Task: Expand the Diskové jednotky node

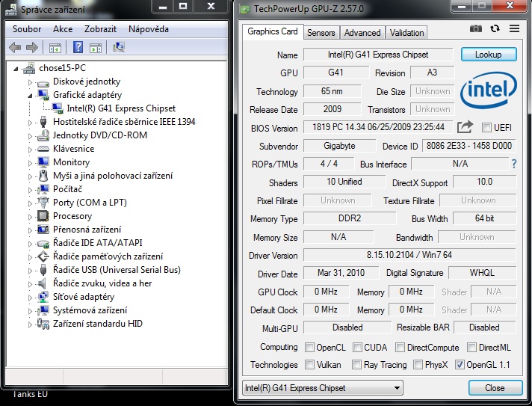Action: click(30, 82)
